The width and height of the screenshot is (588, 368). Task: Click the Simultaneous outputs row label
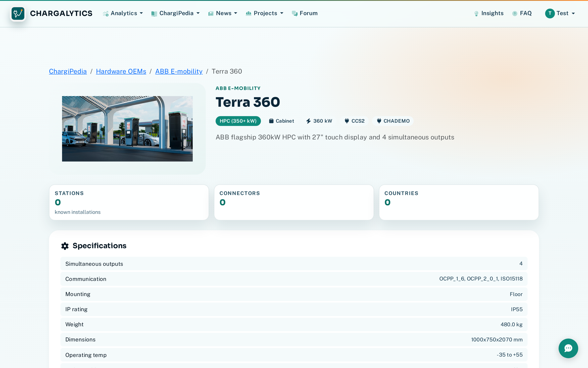(94, 264)
